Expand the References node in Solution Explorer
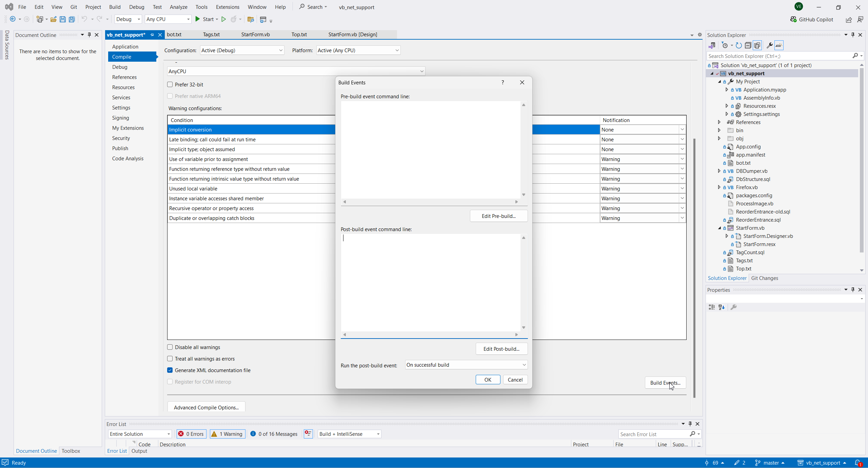 (x=719, y=122)
